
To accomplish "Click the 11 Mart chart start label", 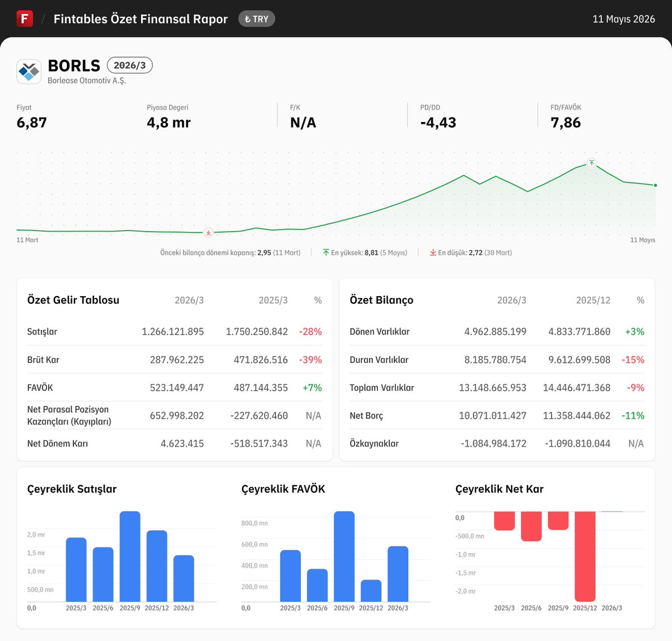I will [x=27, y=240].
